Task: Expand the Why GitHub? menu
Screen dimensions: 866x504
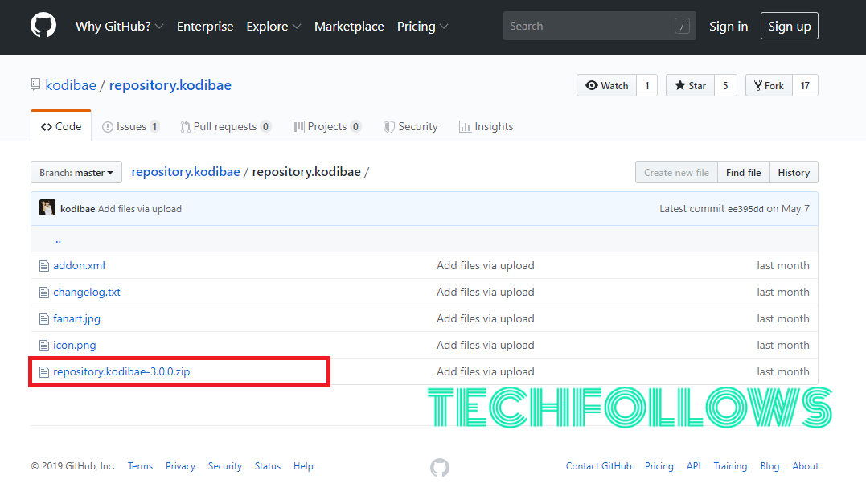Action: 119,26
